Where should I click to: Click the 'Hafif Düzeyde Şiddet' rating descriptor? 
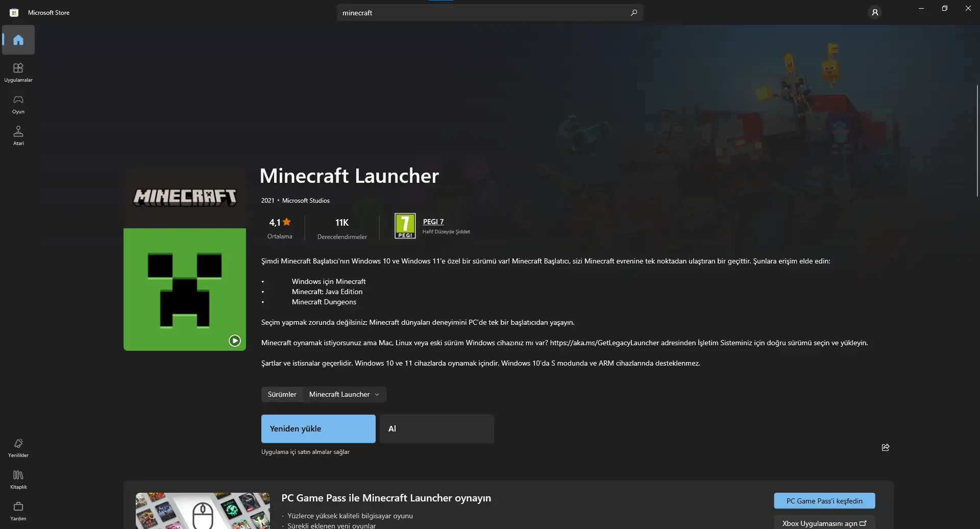coord(446,232)
